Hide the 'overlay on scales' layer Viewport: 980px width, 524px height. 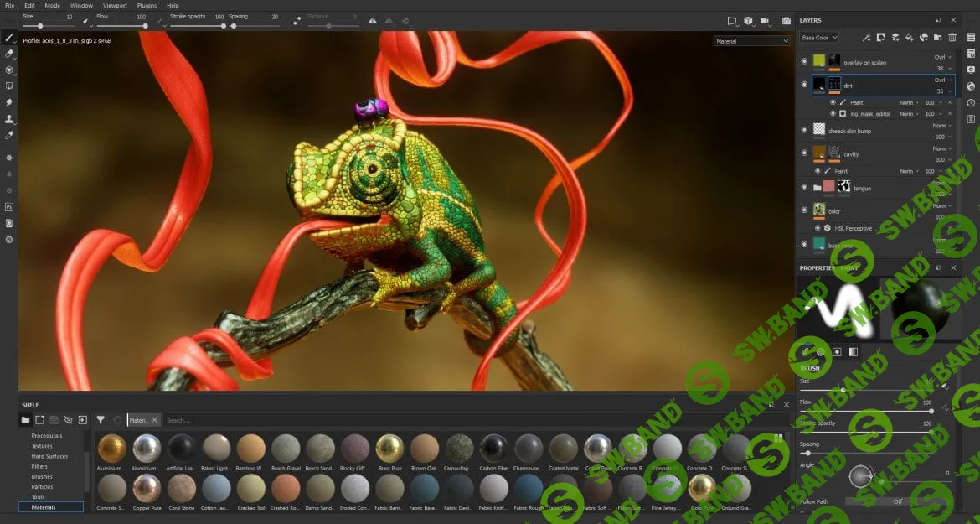804,61
